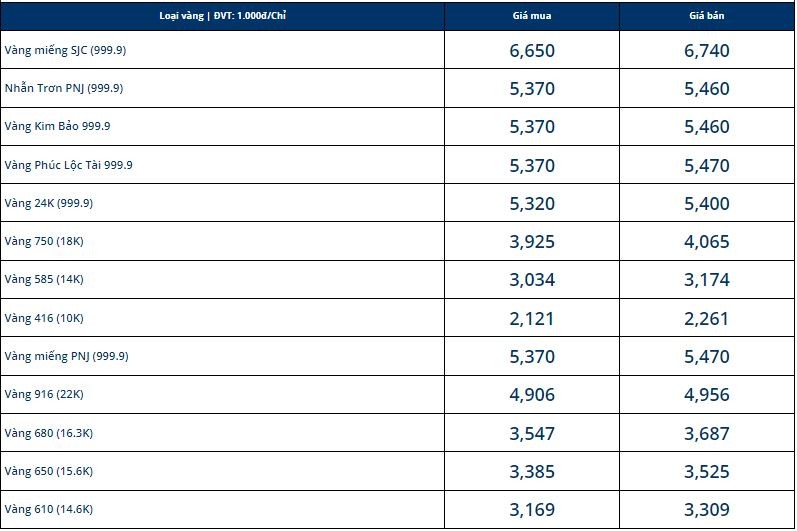Click the Vàng 24K (999.9) label

49,203
